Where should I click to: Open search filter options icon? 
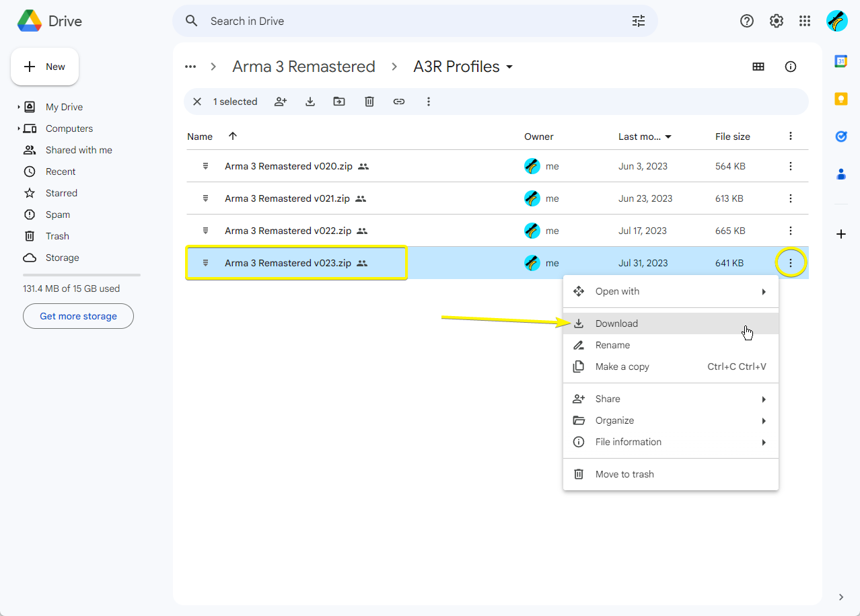(x=639, y=21)
